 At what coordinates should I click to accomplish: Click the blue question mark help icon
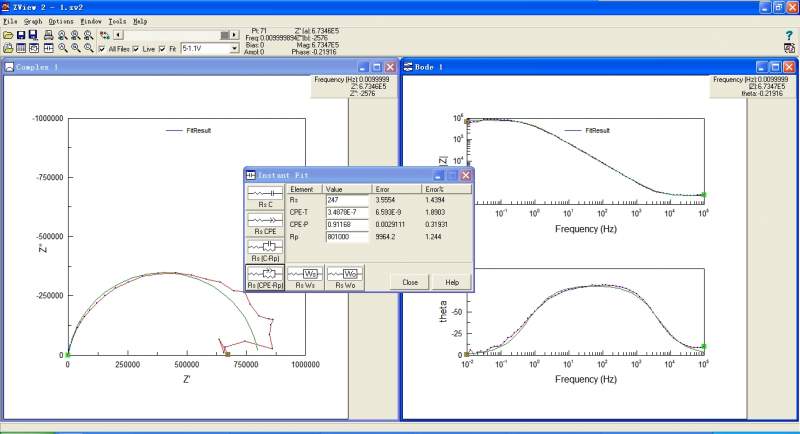(x=789, y=35)
